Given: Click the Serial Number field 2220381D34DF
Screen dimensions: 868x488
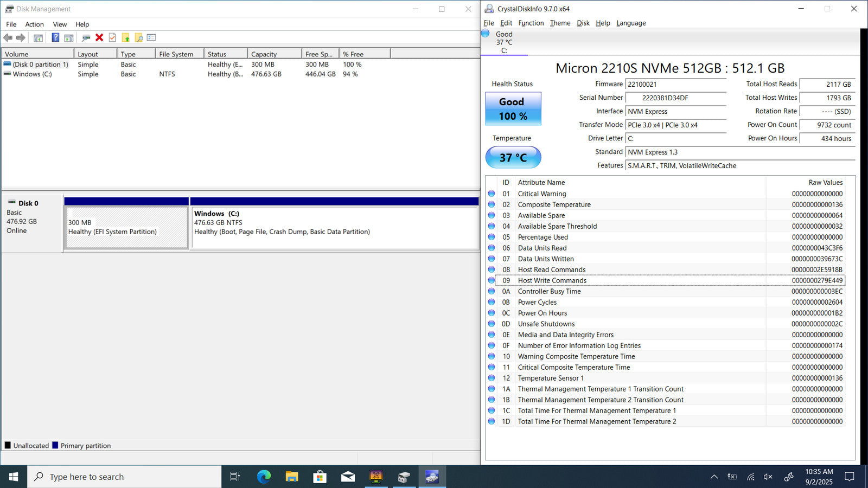Looking at the screenshot, I should coord(675,98).
